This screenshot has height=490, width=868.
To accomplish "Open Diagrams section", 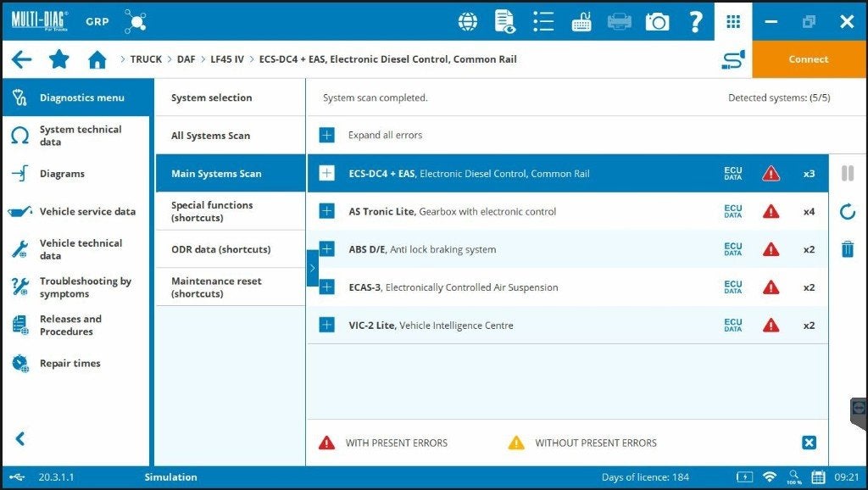I will pos(75,173).
